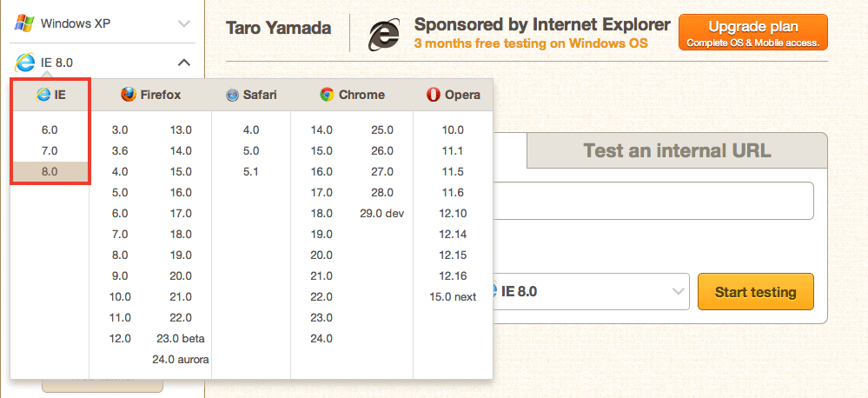Open the IE 8.0 combo box
This screenshot has height=398, width=868.
coord(591,291)
